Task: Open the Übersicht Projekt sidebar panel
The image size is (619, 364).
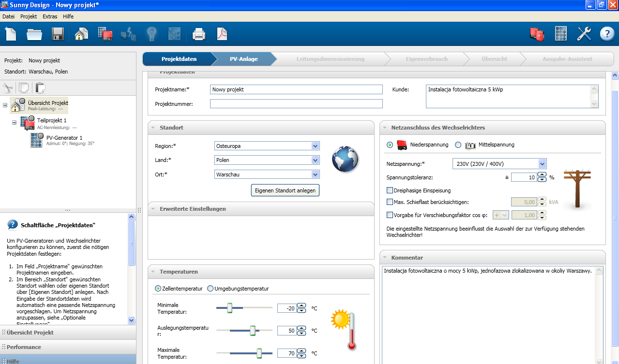Action: tap(68, 333)
